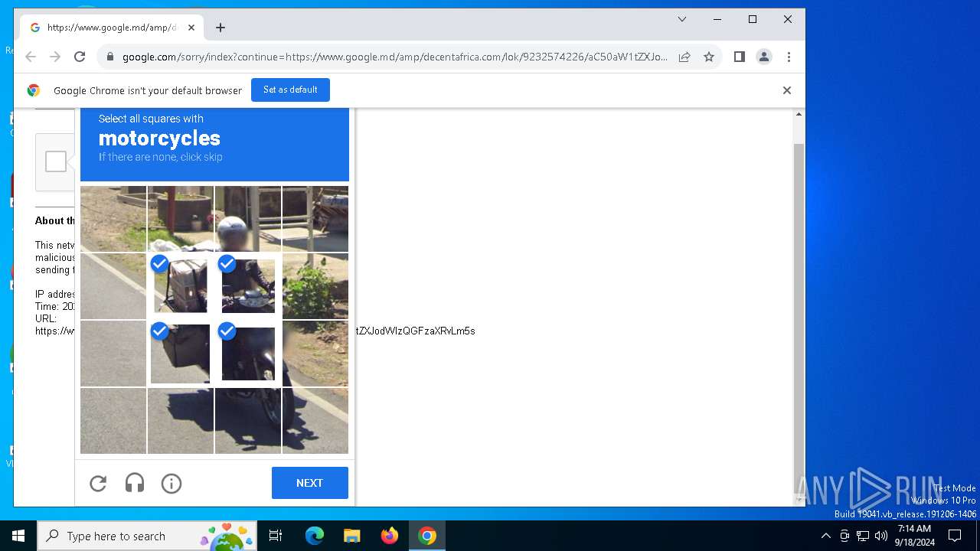
Task: Switch to the google.md tab
Action: (112, 28)
